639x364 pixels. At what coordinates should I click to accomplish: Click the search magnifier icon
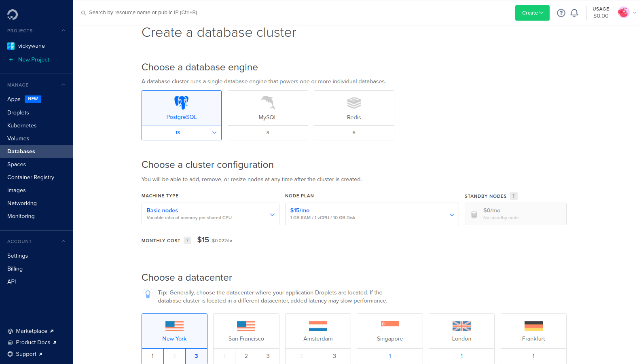[84, 13]
